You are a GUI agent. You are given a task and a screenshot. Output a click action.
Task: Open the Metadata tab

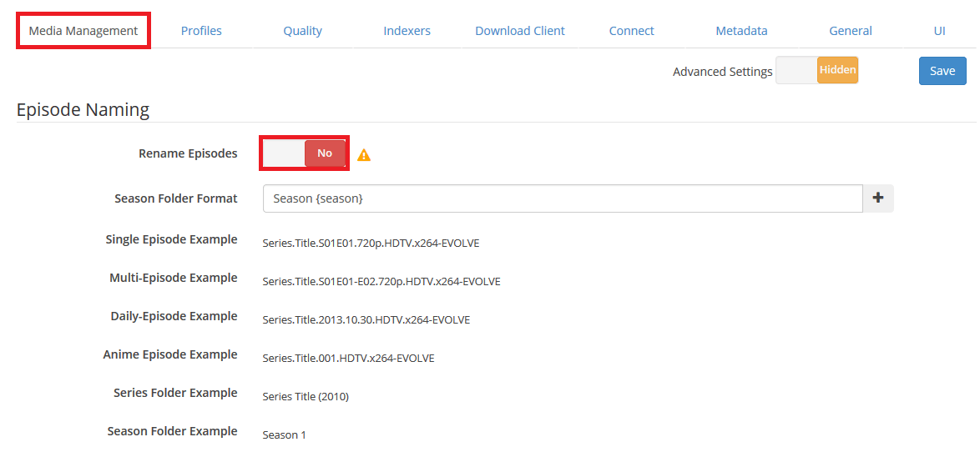click(x=741, y=31)
